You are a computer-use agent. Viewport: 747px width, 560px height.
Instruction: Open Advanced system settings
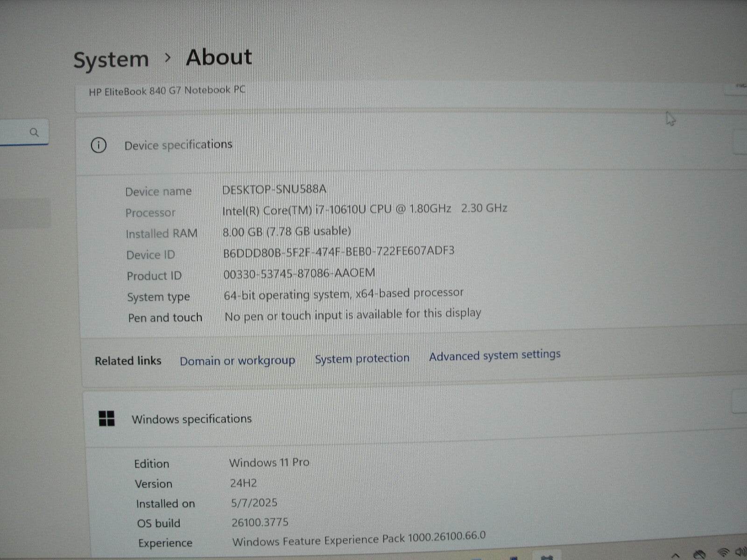click(494, 355)
